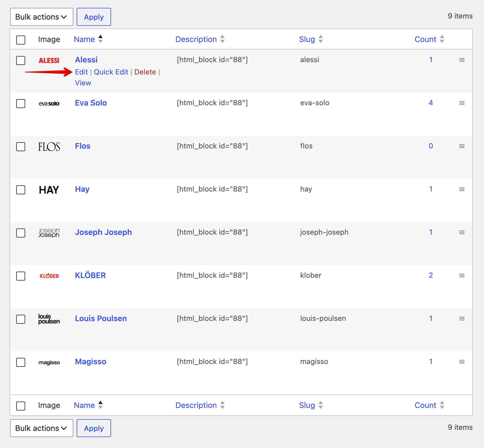Click the Joseph Joseph brand logo thumbnail
The height and width of the screenshot is (448, 484).
coord(49,233)
